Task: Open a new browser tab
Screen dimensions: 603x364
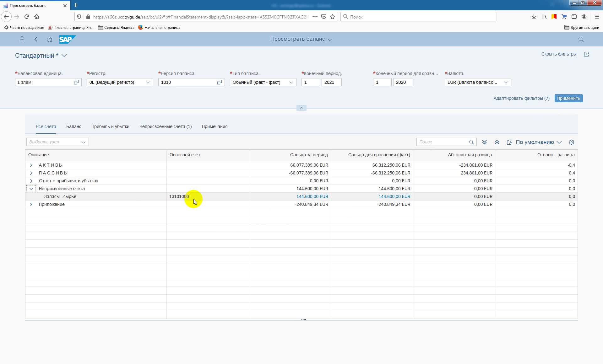Action: click(76, 5)
